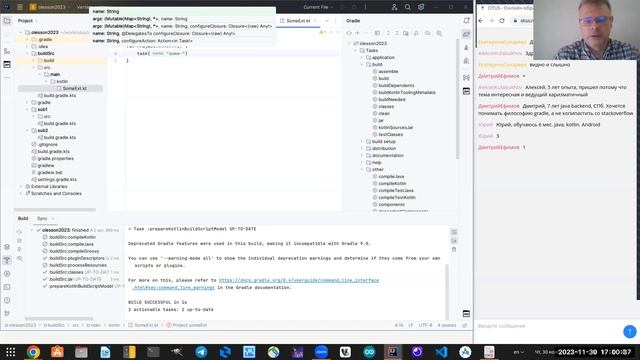640x360 pixels.
Task: Click the Gradle panel vertical scrollbar
Action: 458,98
